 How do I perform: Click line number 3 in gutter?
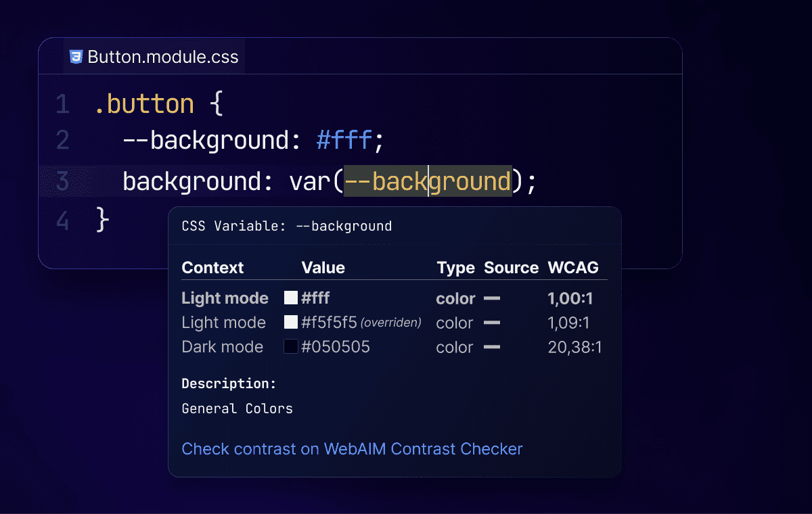pos(62,181)
